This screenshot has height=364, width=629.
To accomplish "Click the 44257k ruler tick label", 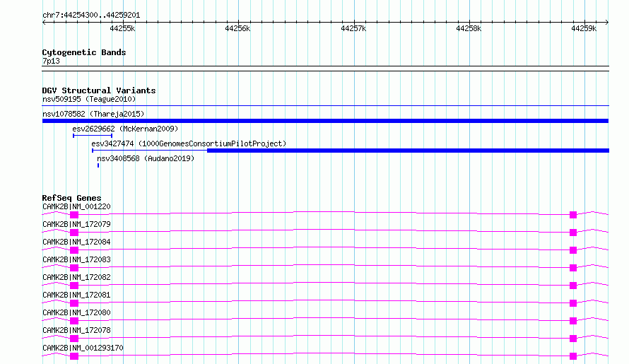I will [353, 28].
